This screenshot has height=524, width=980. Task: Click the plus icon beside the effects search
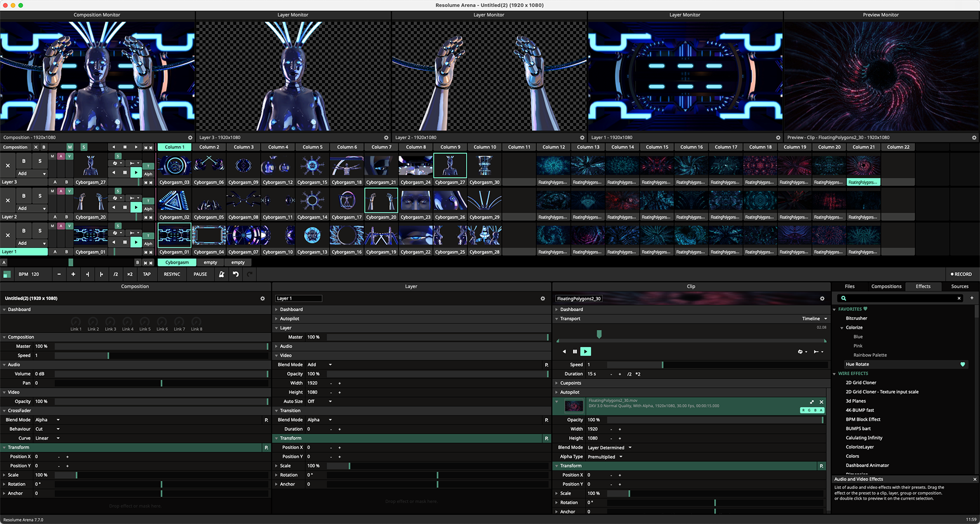tap(972, 298)
